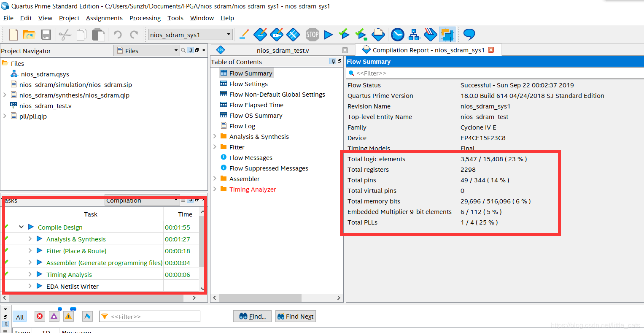Toggle pin on Messages panel

tap(5, 325)
